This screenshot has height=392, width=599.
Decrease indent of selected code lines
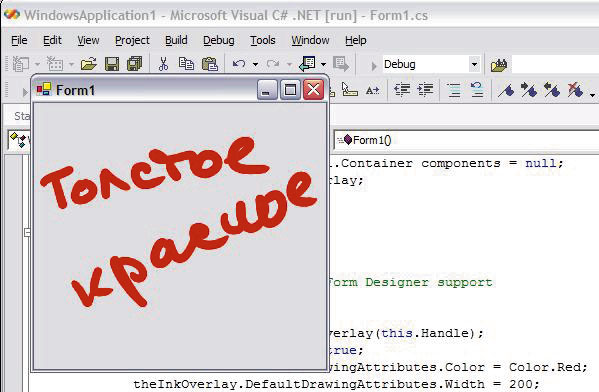tap(402, 90)
